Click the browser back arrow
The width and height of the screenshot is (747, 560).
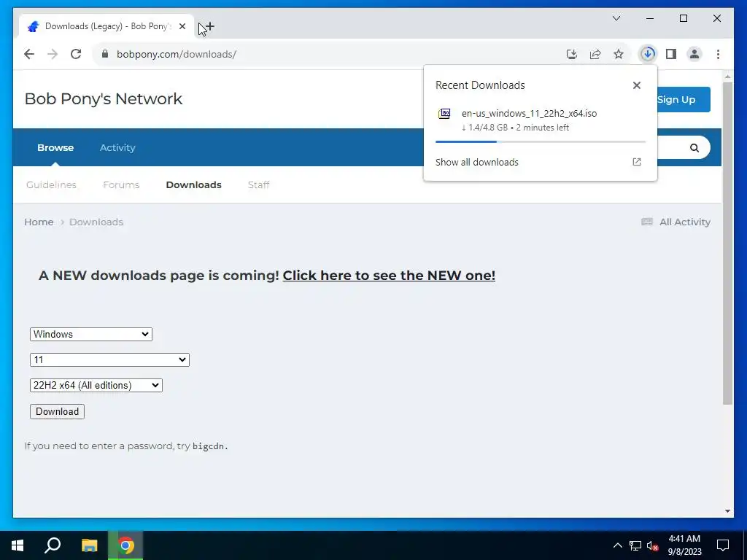[29, 54]
